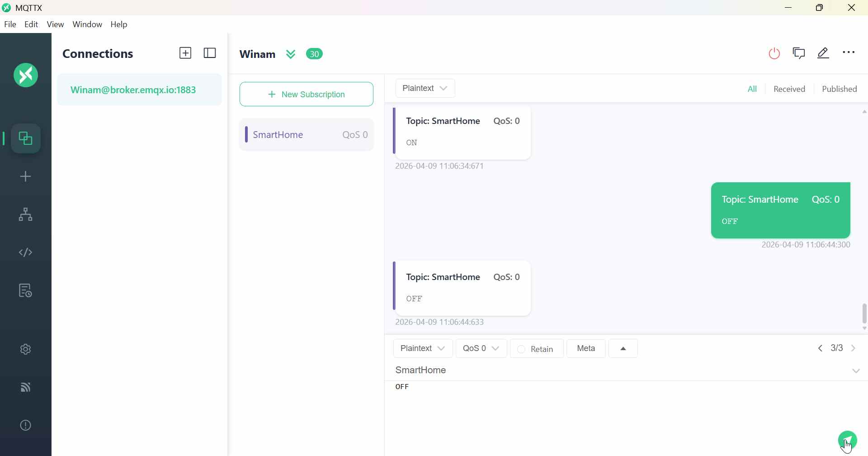Open the Help menu
Image resolution: width=868 pixels, height=456 pixels.
point(119,24)
